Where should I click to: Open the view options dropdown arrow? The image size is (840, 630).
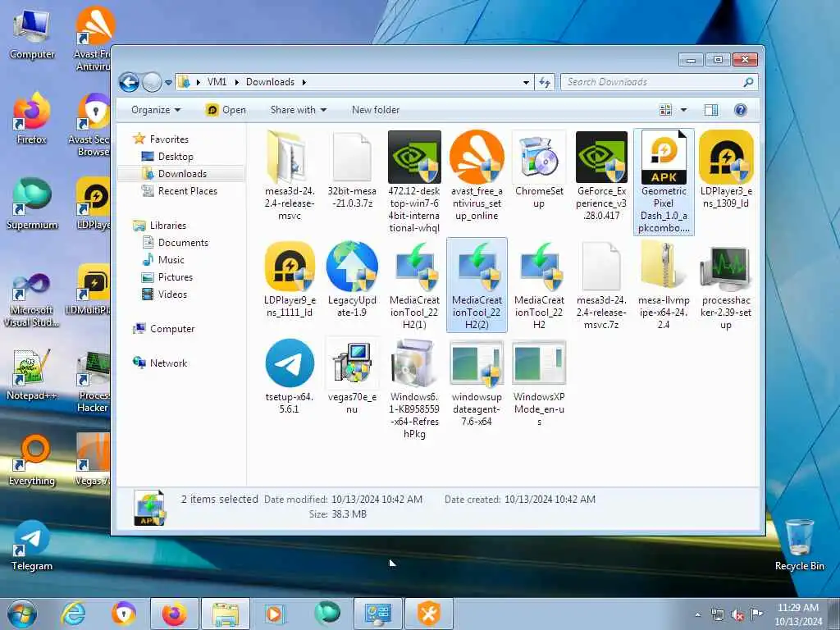tap(683, 111)
